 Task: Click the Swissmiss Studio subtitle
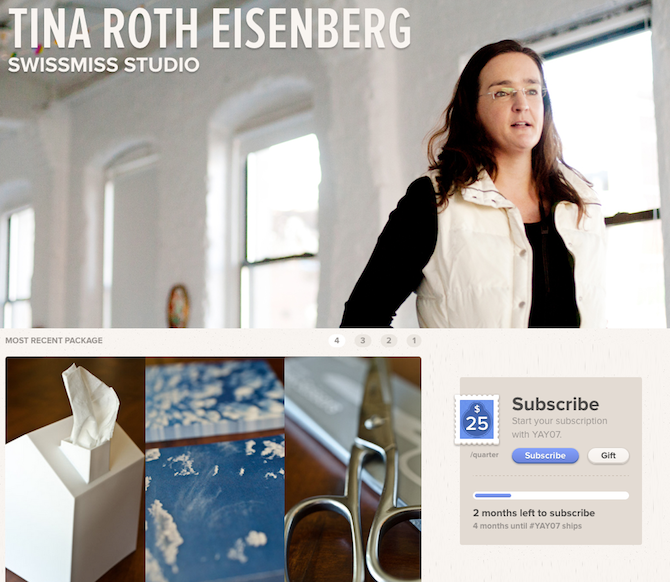[103, 65]
